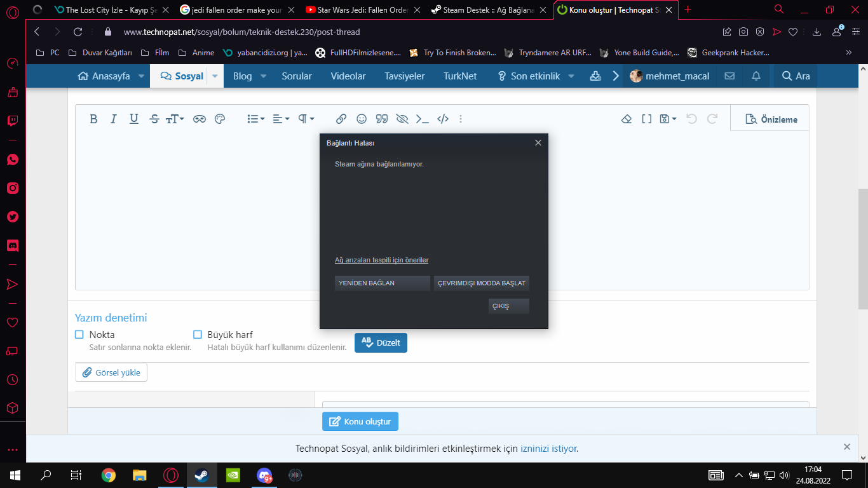Open the Sorular nav item

pos(297,76)
